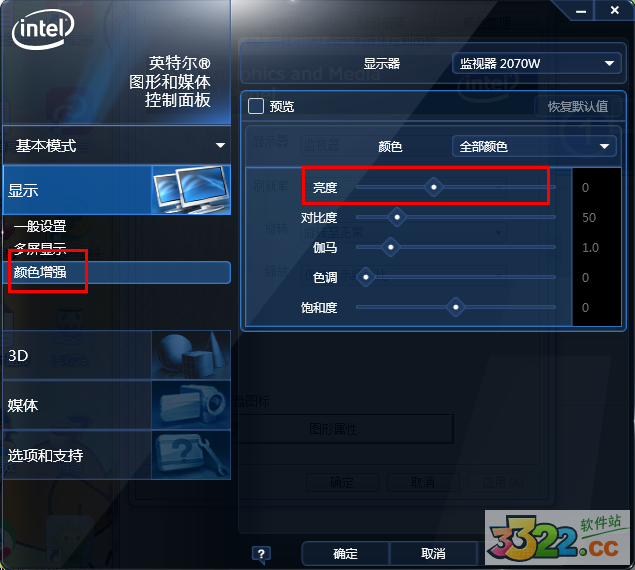Close the Intel control panel window
Screen dimensions: 635x570
(614, 11)
